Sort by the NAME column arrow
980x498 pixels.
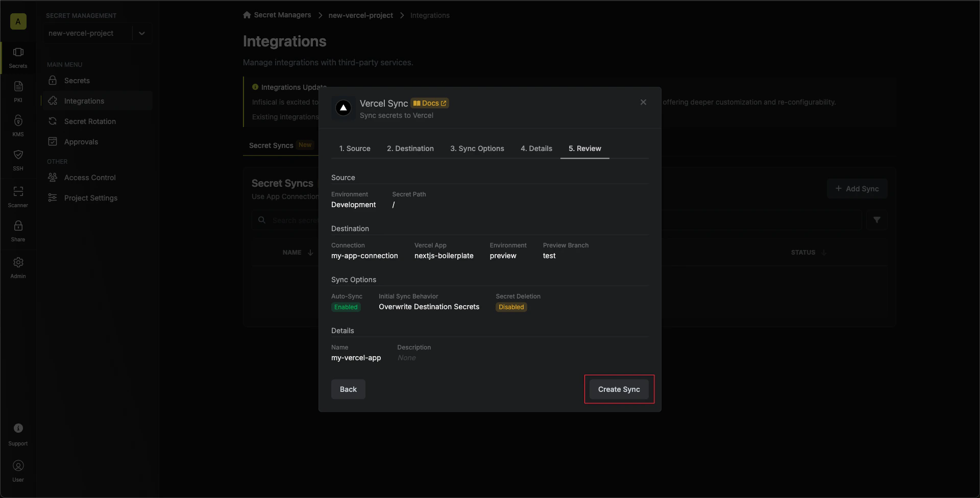click(x=310, y=253)
